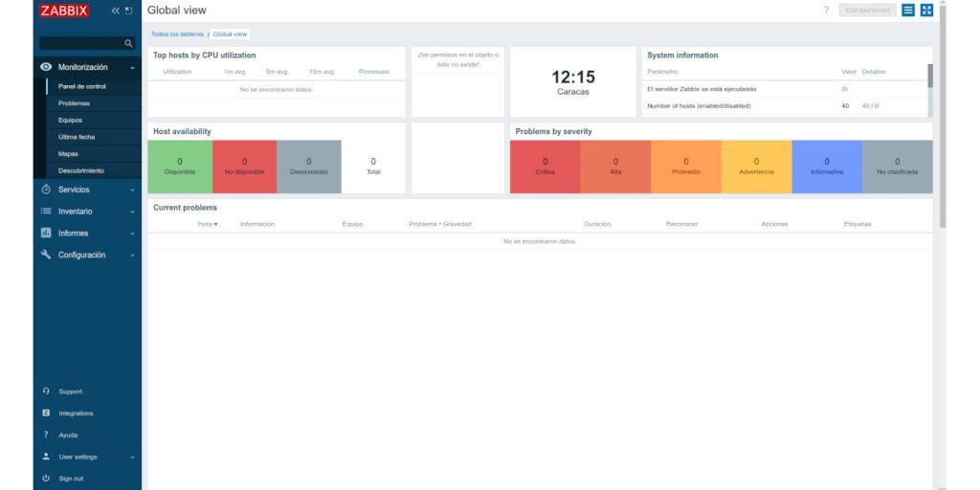This screenshot has width=980, height=490.
Task: Click the Crítica severity block
Action: click(x=545, y=167)
